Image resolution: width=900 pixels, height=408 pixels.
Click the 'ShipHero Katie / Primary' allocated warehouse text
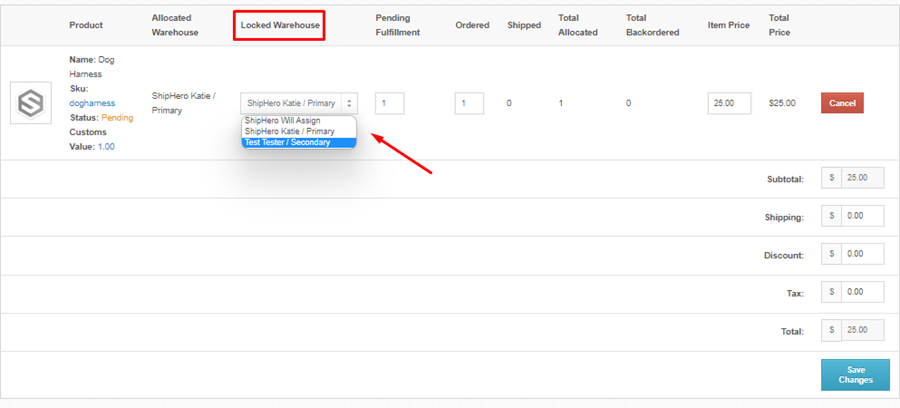coord(184,103)
